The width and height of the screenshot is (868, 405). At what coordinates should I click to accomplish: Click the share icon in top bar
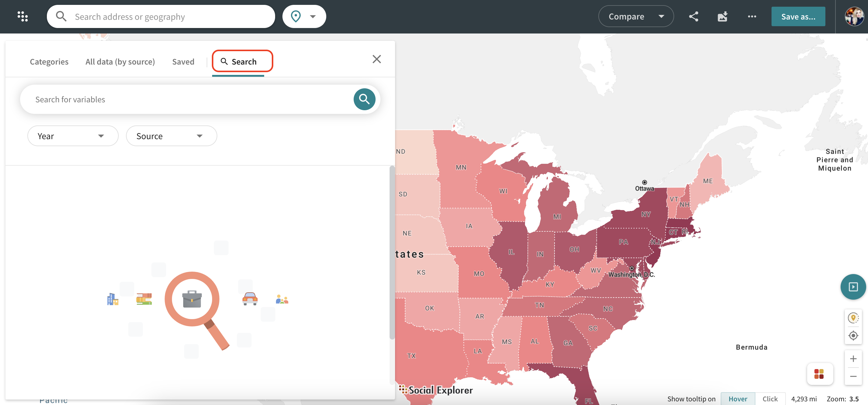(x=693, y=16)
